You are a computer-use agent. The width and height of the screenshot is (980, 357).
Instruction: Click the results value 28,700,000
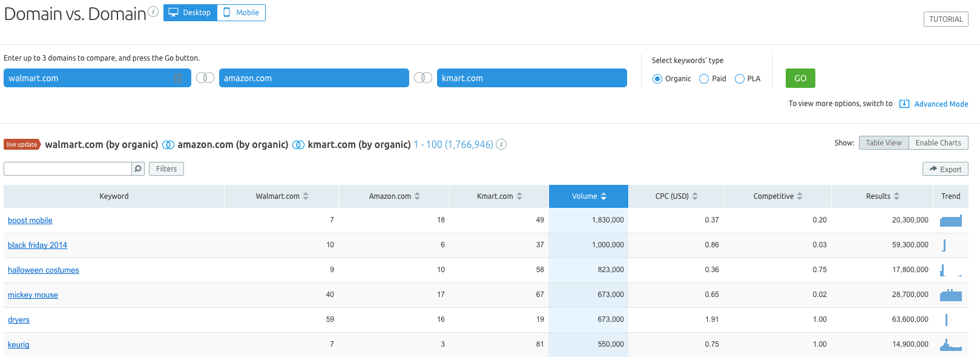click(x=910, y=295)
